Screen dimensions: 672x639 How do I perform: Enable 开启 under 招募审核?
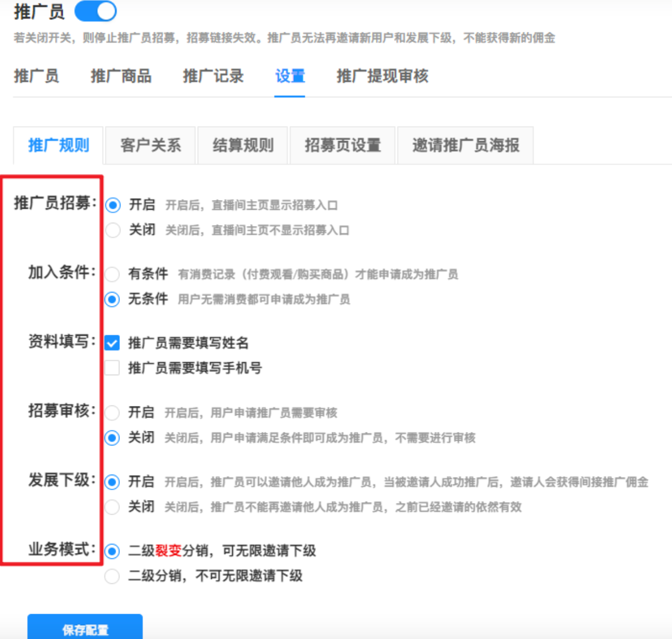[x=112, y=412]
